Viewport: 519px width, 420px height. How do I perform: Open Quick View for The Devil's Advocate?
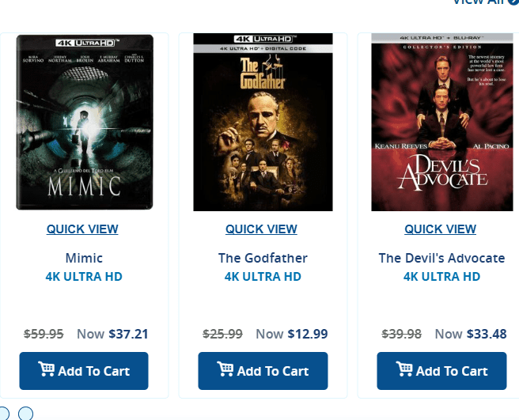(x=440, y=229)
